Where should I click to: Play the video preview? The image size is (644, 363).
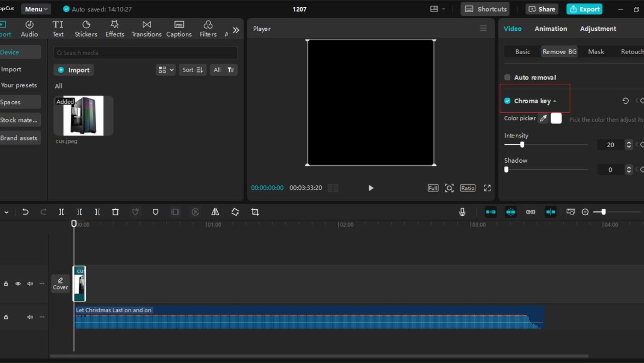point(371,188)
